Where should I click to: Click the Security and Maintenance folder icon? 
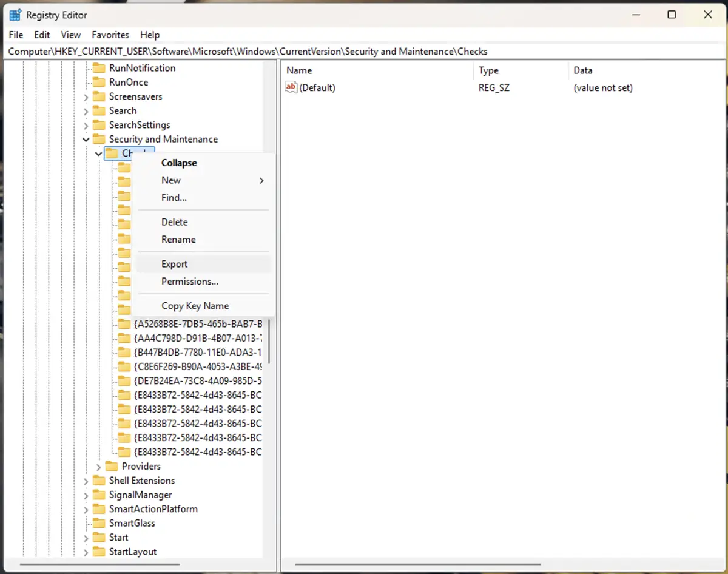point(99,139)
